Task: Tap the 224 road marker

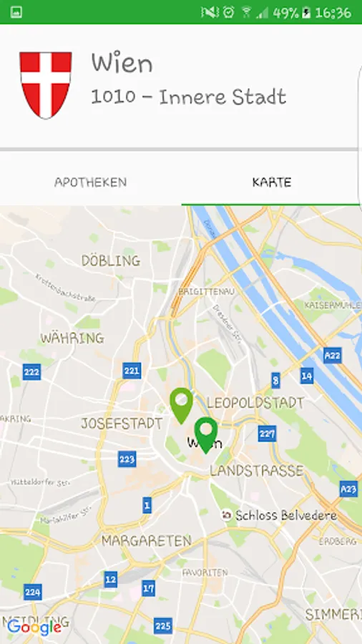Action: click(32, 592)
